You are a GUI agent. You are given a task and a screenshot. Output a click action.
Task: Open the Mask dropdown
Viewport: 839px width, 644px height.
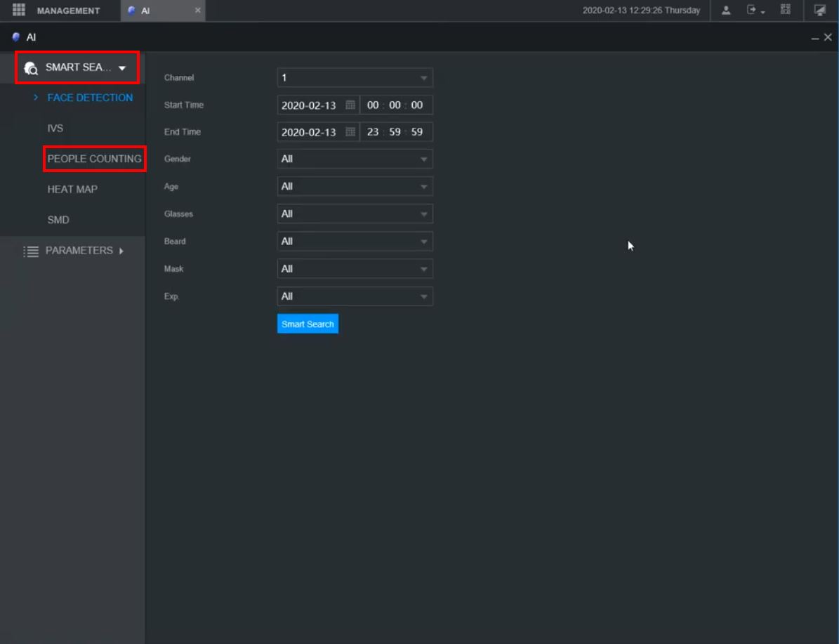point(355,269)
